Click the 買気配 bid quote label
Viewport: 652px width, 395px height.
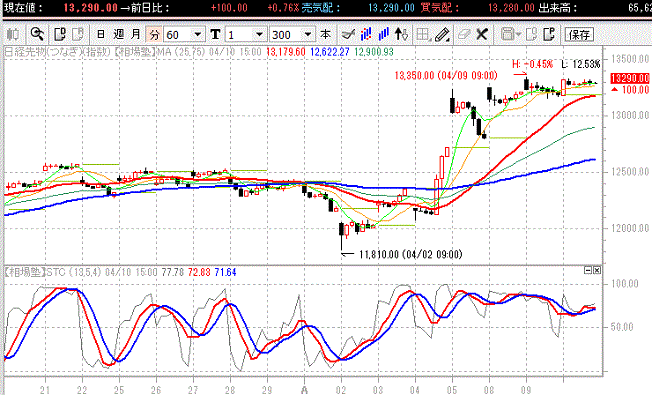(439, 8)
